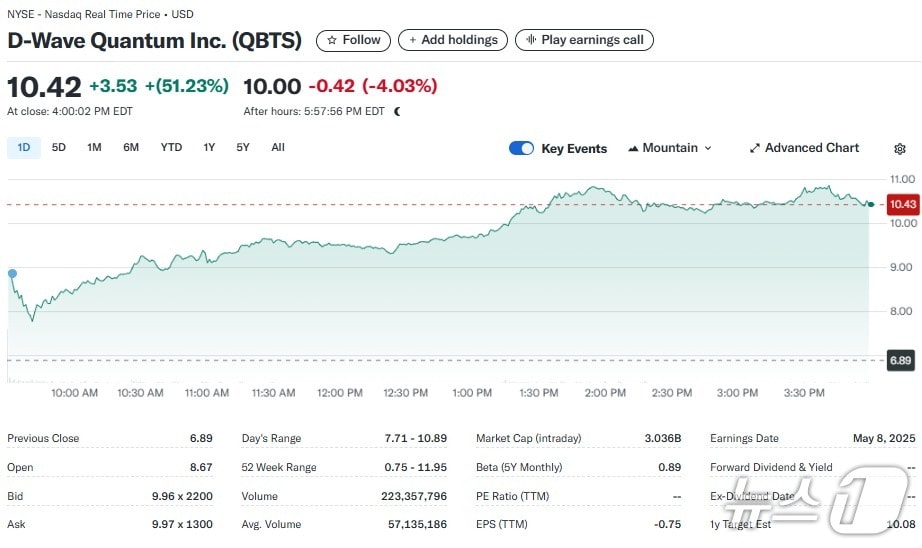Click the star icon in Follow button

[332, 40]
